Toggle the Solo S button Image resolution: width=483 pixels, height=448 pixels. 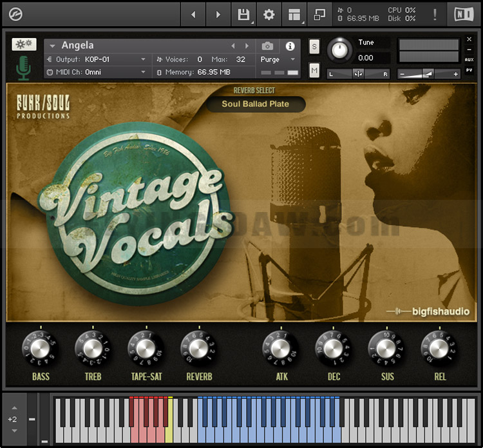tap(314, 46)
